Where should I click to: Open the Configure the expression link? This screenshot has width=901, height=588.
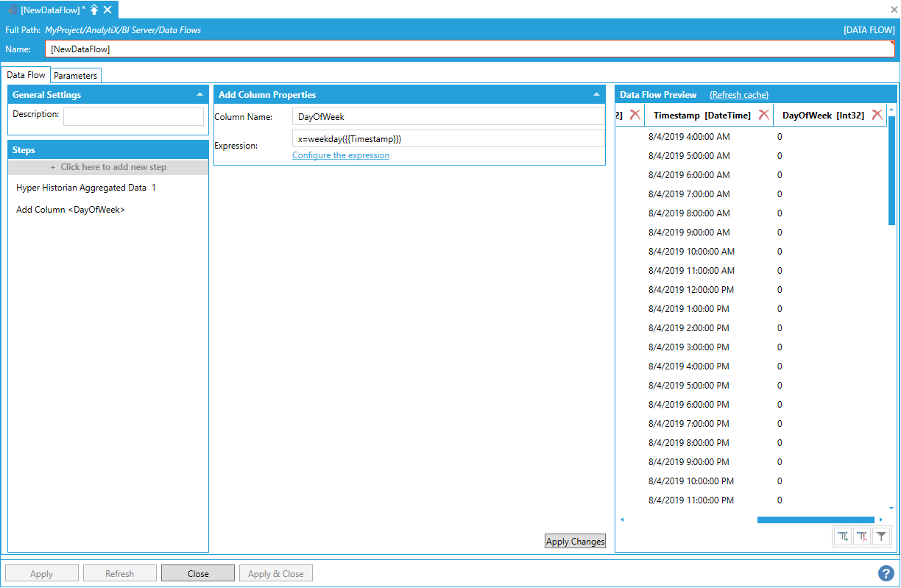pyautogui.click(x=341, y=155)
